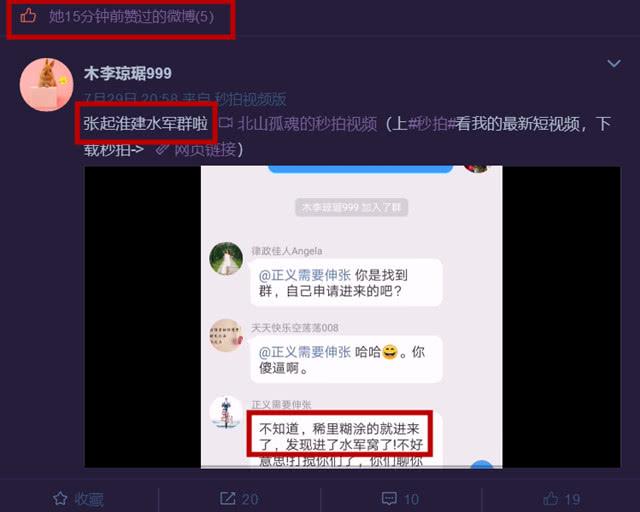Viewport: 640px width, 512px height.
Task: Click the #秒拍# hashtag
Action: [432, 124]
